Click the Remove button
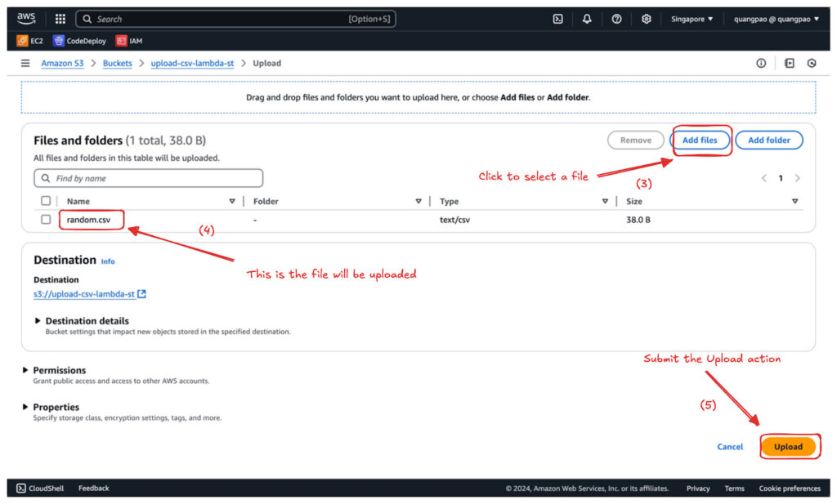Screen dimensions: 837x504 point(635,140)
